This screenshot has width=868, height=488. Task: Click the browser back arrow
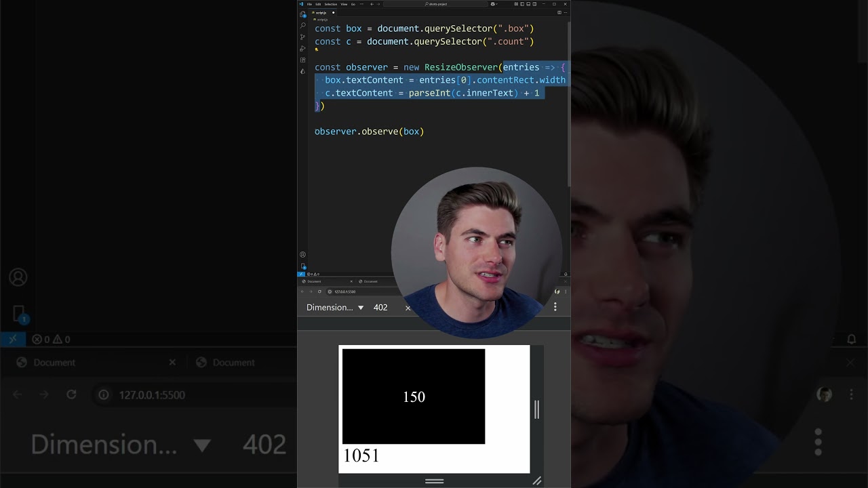[x=302, y=291]
